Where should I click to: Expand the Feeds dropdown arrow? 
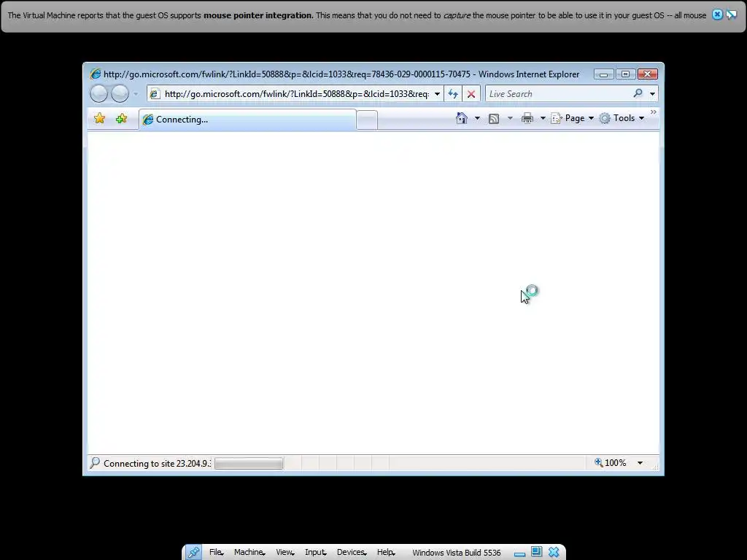point(510,118)
